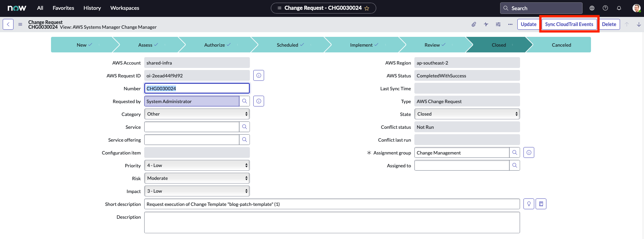
Task: Open notifications bell icon
Action: (x=619, y=8)
